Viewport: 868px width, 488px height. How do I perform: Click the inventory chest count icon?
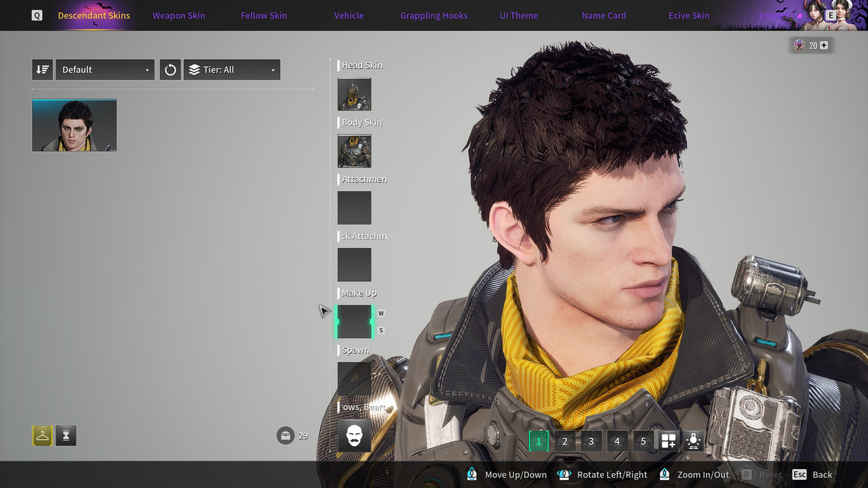285,435
